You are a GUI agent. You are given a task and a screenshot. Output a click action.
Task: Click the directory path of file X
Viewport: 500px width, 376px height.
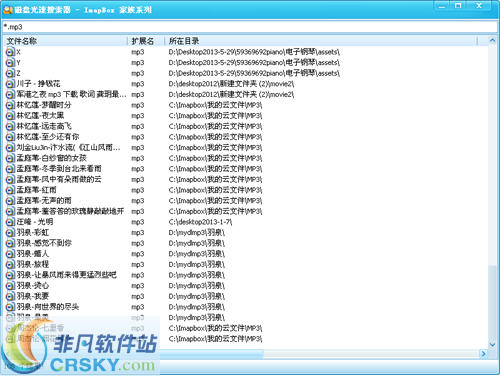(x=254, y=52)
